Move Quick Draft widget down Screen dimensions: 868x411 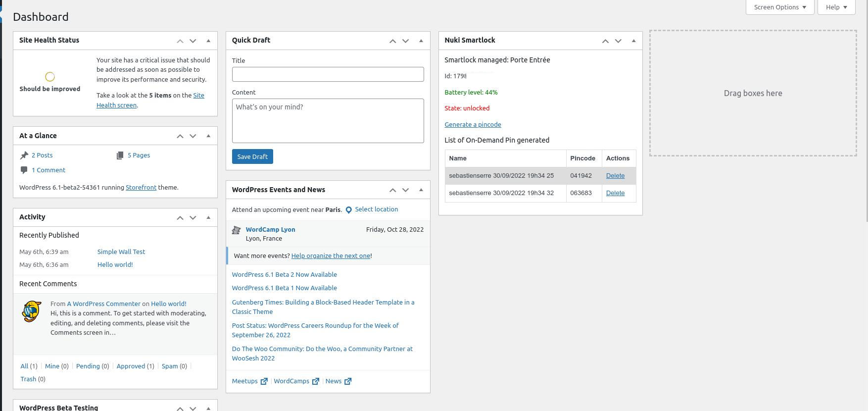pyautogui.click(x=405, y=41)
